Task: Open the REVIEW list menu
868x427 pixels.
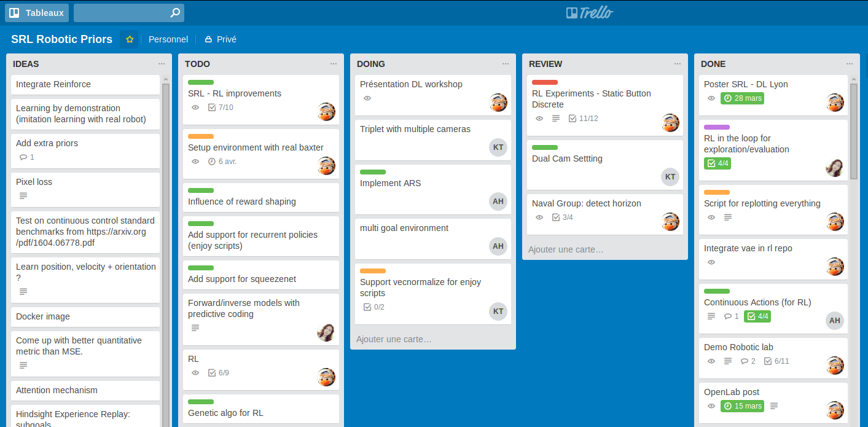Action: 678,64
